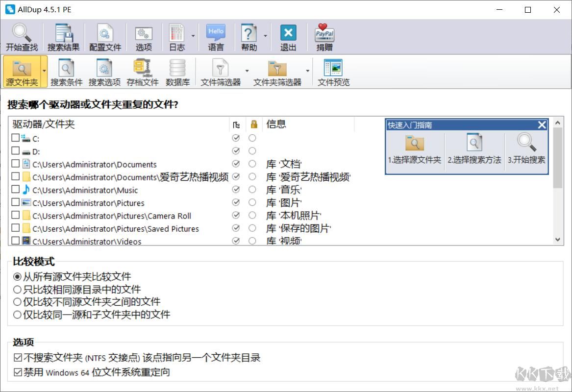Click the 数据库 database icon
572x392 pixels.
point(177,69)
